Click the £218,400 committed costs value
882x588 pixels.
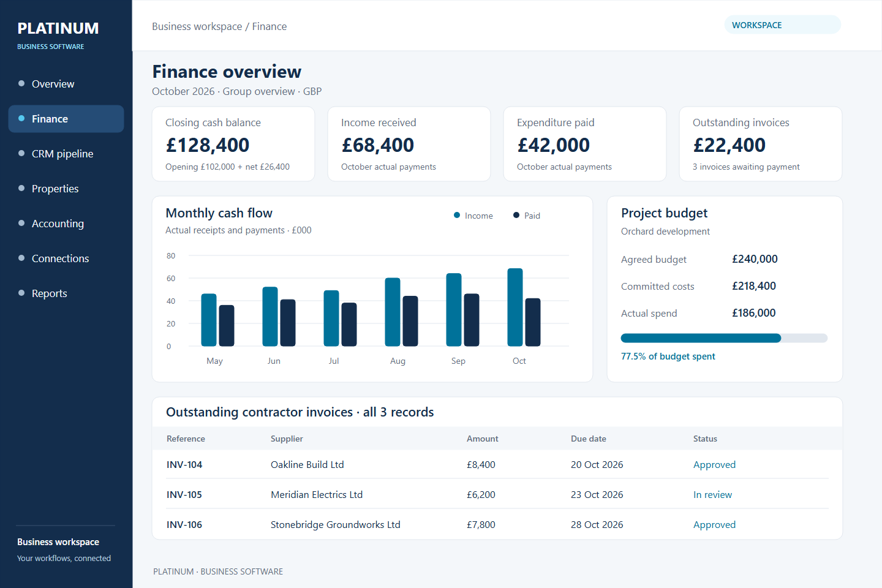pos(754,286)
